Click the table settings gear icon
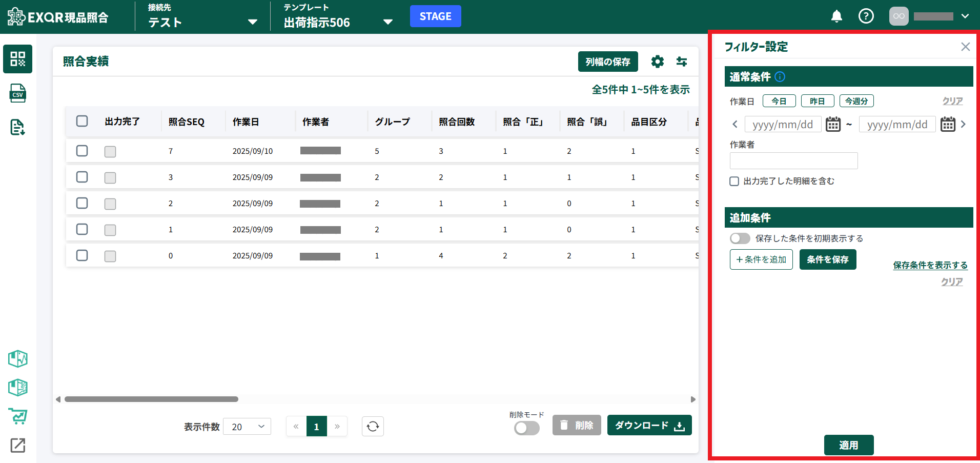 [x=657, y=62]
